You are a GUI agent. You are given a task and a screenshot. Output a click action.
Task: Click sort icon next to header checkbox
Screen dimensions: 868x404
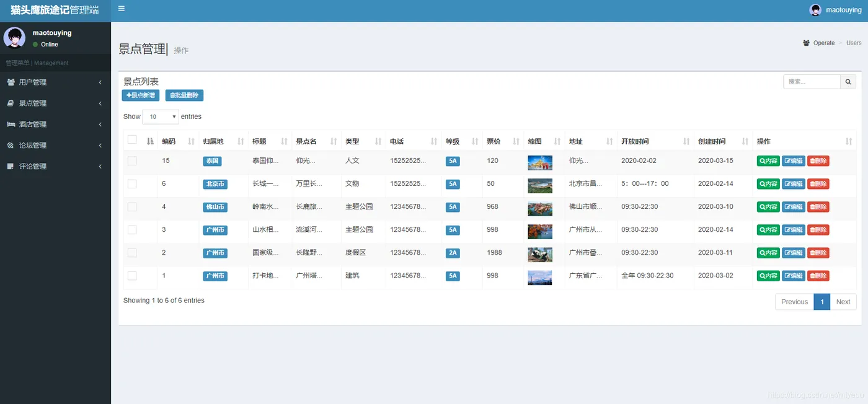coord(150,141)
